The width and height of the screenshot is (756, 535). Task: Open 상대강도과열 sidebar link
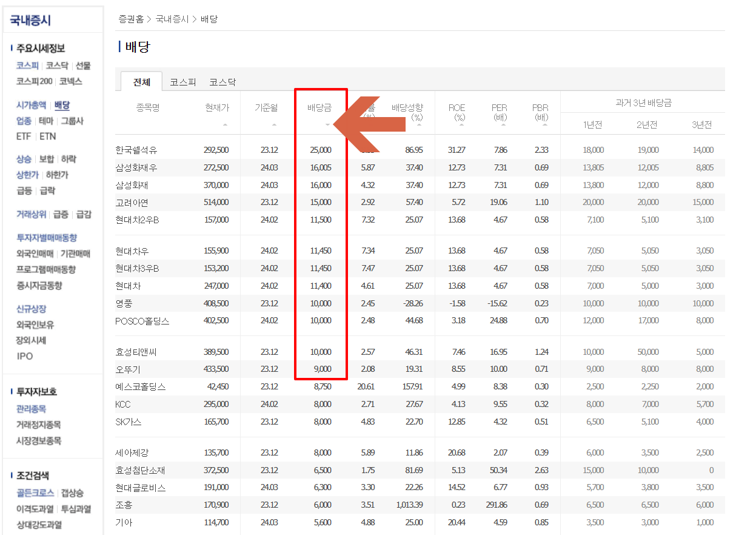[x=39, y=525]
